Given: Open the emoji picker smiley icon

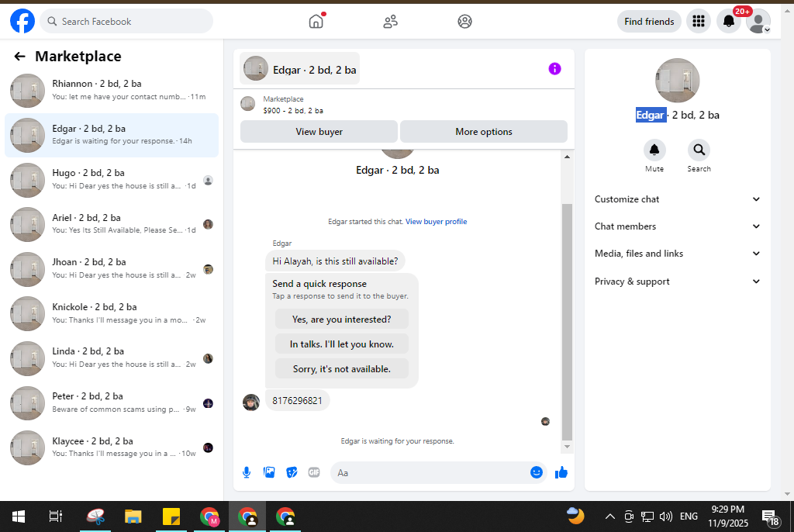Looking at the screenshot, I should coord(537,472).
